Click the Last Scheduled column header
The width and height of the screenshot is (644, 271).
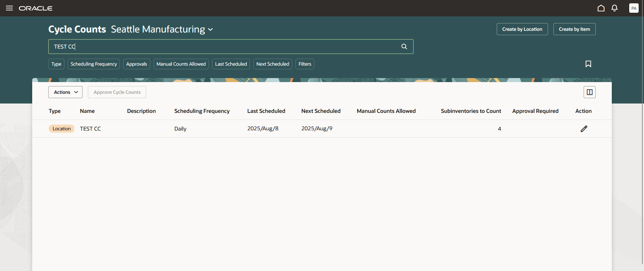(266, 111)
